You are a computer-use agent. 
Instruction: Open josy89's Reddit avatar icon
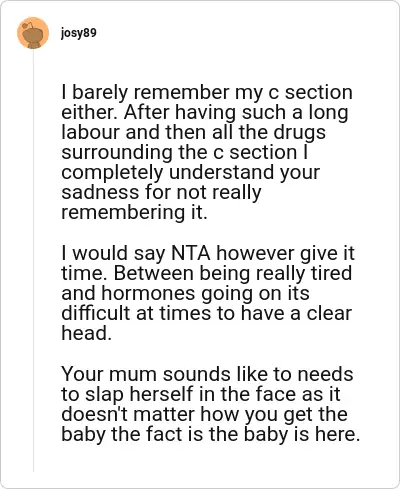(33, 33)
